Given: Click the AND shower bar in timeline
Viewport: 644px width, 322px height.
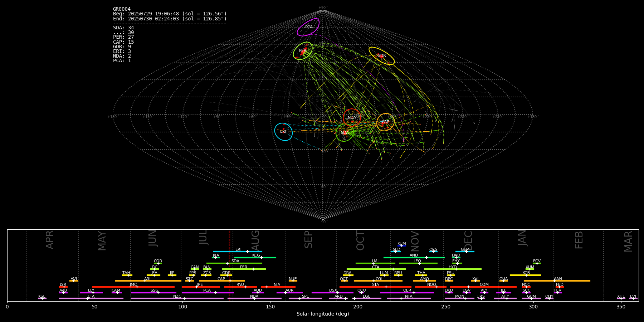Looking at the screenshot, I should (414, 257).
